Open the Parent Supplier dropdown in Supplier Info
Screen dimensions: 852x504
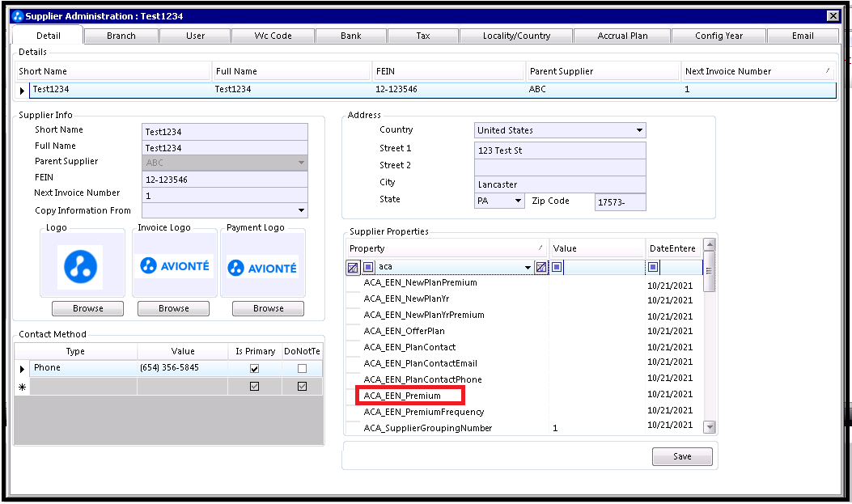click(x=302, y=163)
